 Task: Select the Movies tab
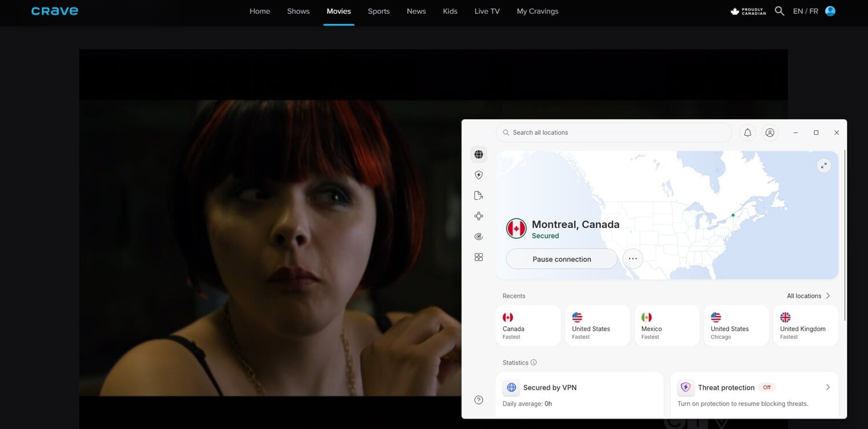click(x=339, y=11)
